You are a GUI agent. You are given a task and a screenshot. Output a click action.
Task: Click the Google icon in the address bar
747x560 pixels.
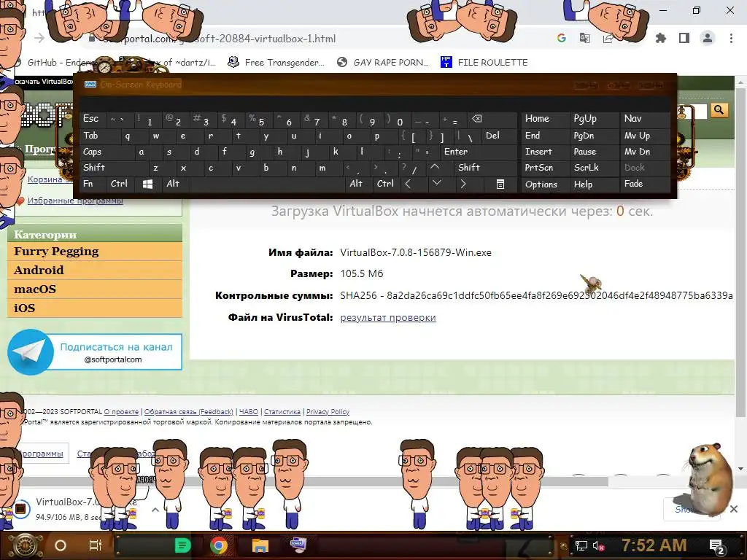coord(562,38)
